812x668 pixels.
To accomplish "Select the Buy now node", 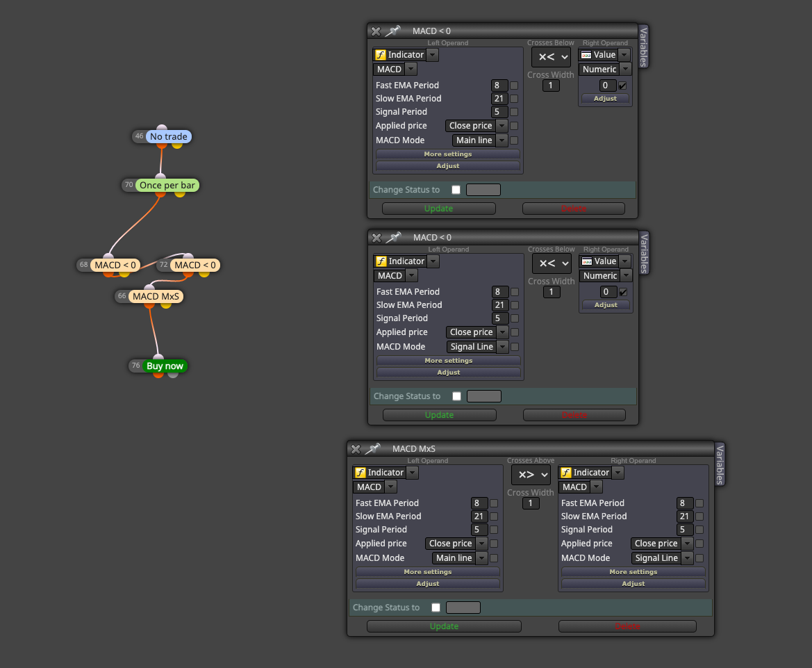I will pyautogui.click(x=165, y=366).
